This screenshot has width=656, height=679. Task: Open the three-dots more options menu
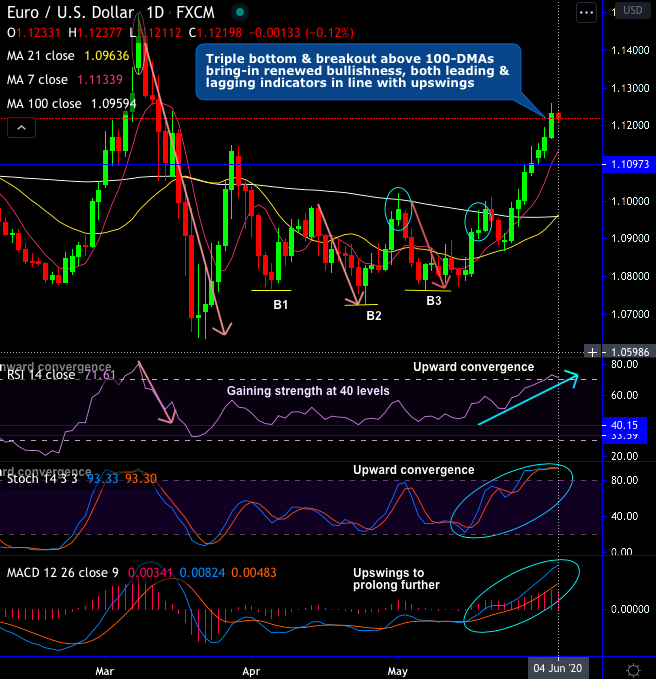(586, 13)
